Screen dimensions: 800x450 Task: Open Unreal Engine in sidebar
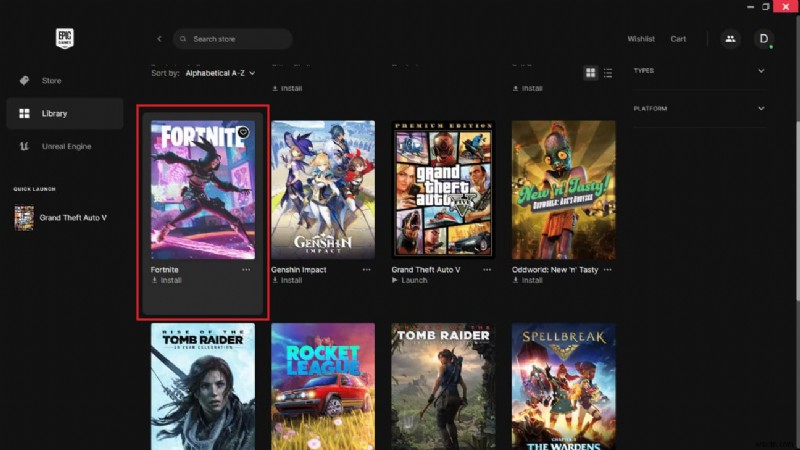point(65,146)
